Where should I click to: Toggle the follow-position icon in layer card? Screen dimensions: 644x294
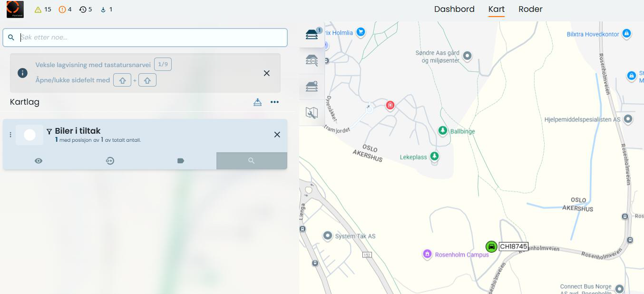pyautogui.click(x=110, y=161)
